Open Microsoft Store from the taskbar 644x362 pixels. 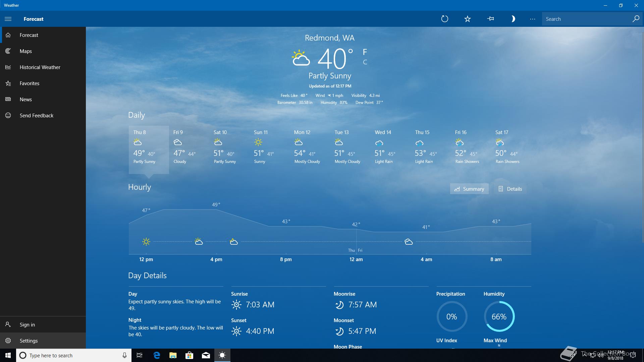tap(190, 355)
